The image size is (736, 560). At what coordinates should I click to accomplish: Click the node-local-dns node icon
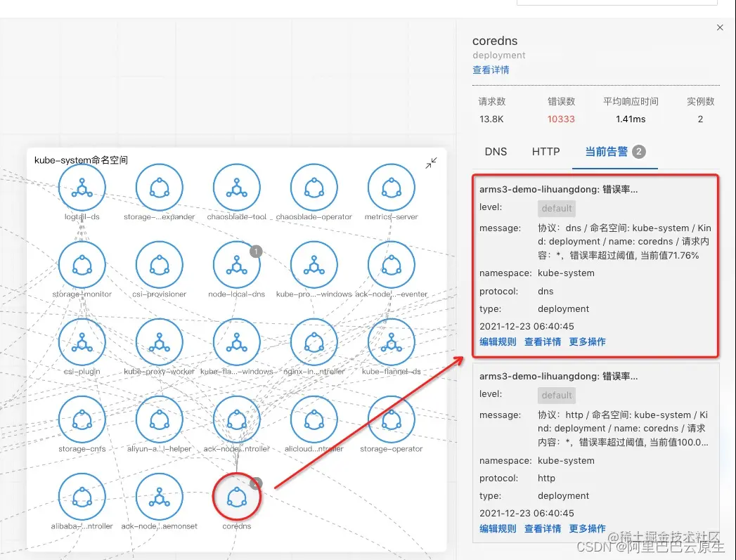pos(237,264)
